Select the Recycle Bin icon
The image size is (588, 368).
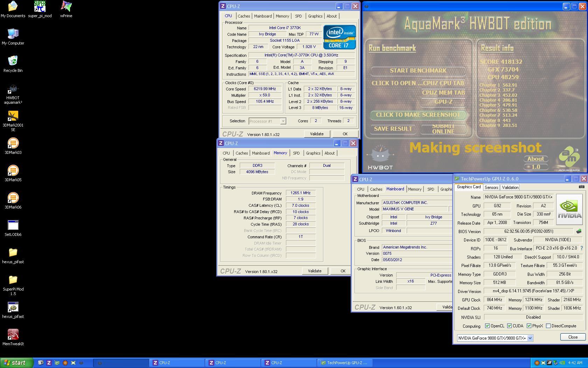(x=13, y=64)
